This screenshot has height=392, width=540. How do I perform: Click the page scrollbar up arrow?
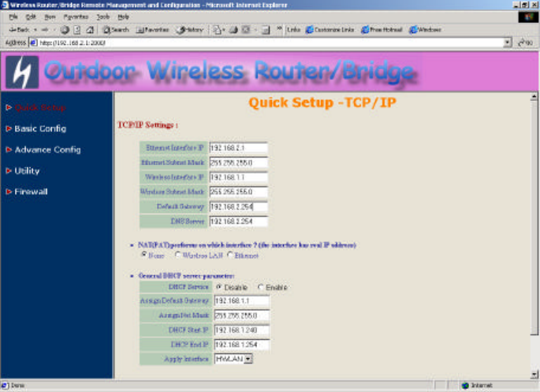click(534, 96)
